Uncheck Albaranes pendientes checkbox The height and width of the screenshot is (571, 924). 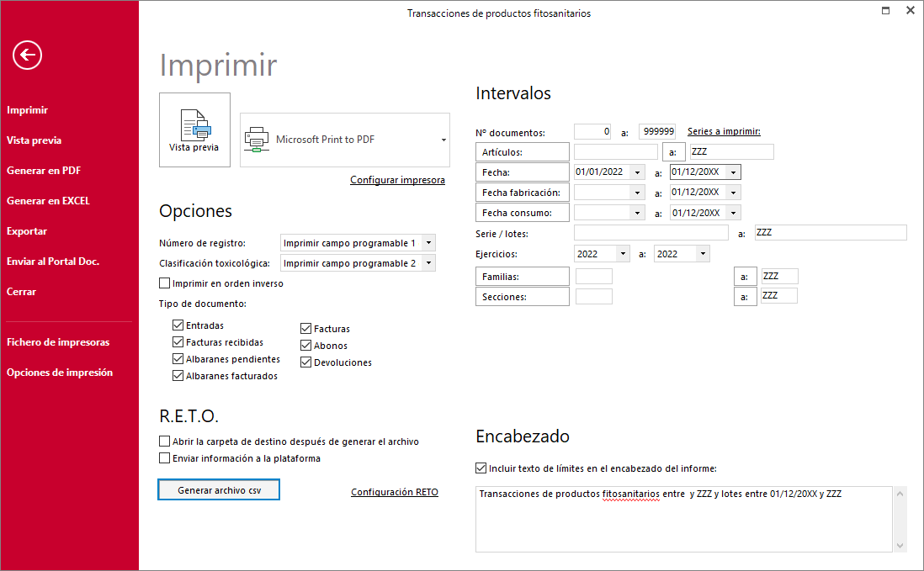[x=178, y=359]
